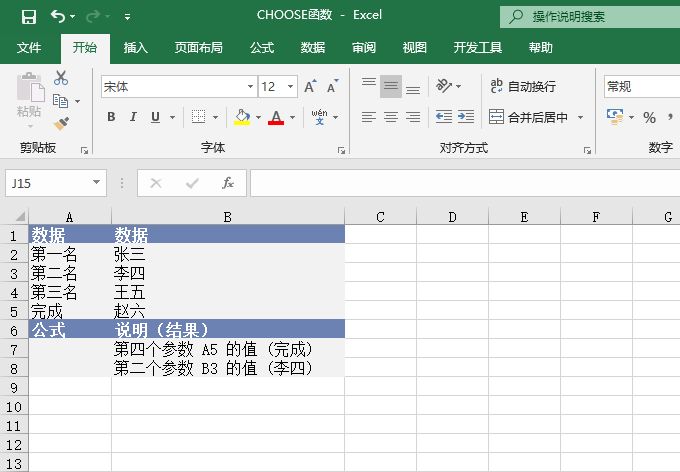Switch to the 插入 ribbon tab
680x472 pixels.
click(x=135, y=47)
